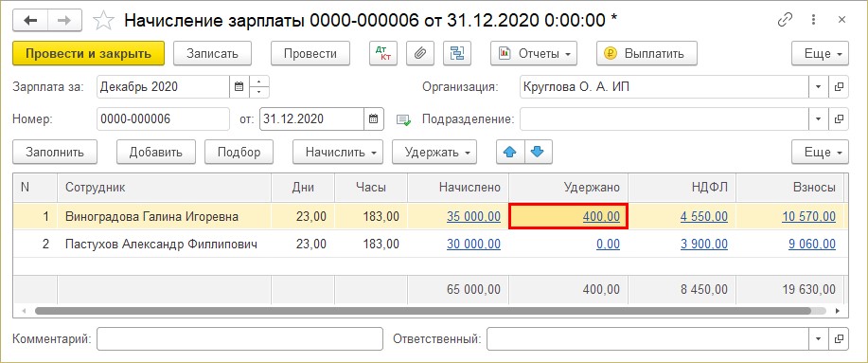
Task: Open calendar next to date 31.12.2020
Action: click(373, 118)
